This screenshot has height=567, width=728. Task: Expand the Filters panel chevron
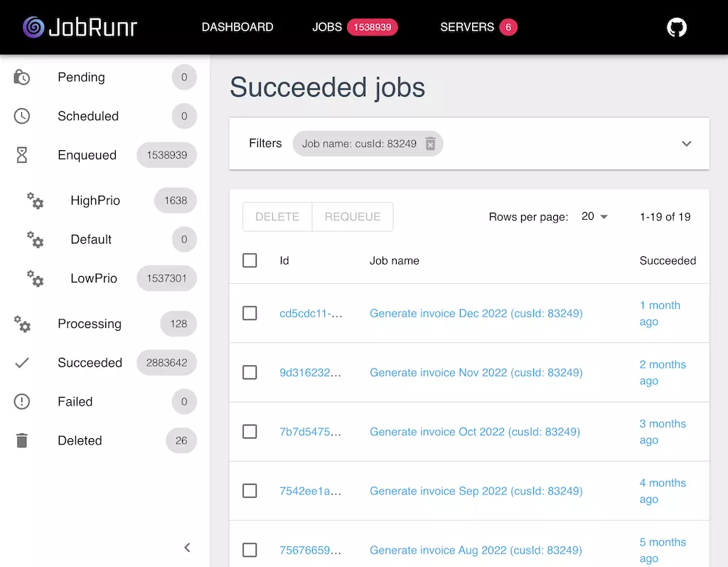click(687, 143)
